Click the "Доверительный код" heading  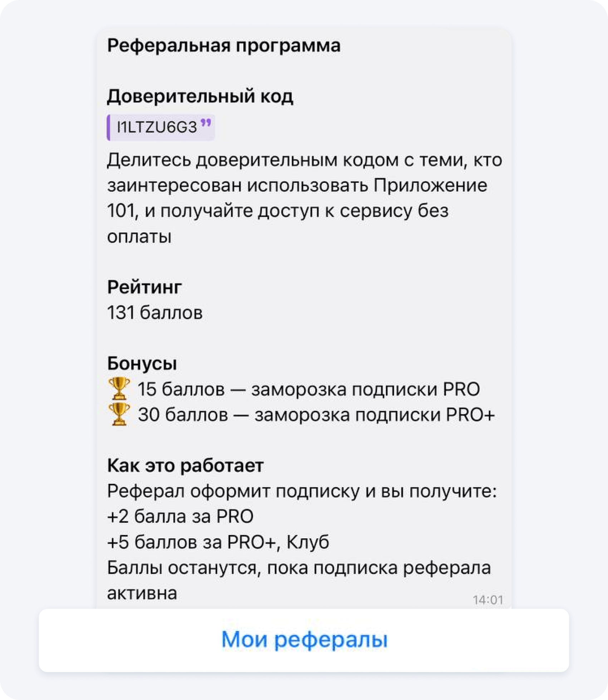click(x=200, y=96)
